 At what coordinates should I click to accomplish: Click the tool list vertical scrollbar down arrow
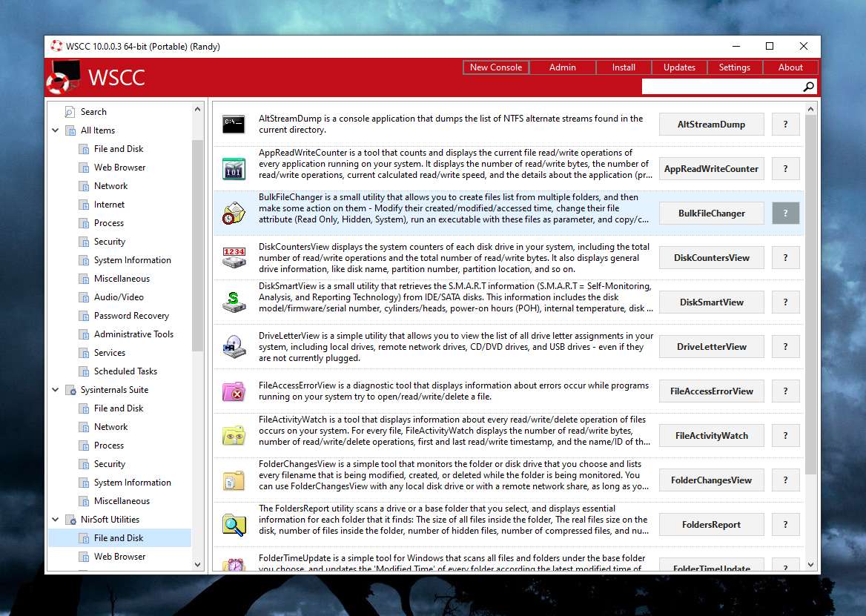tap(810, 565)
